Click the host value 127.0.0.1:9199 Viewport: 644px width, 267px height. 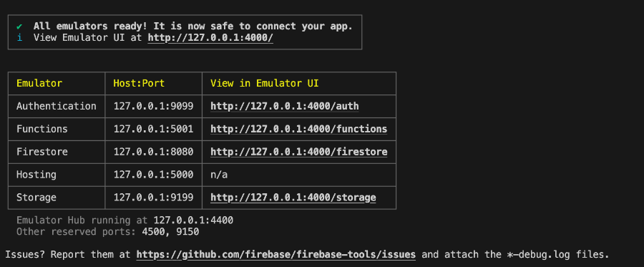153,198
